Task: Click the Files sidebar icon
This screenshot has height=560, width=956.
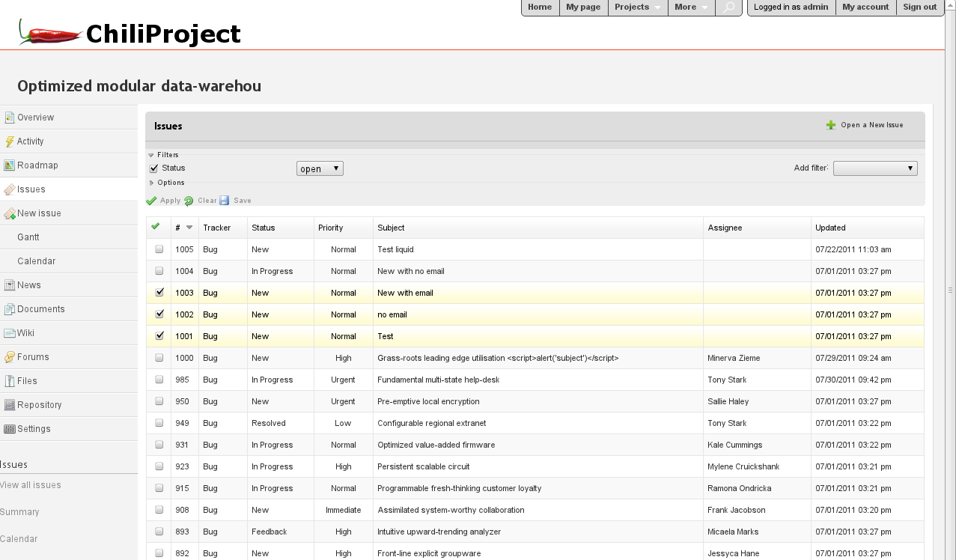Action: click(x=10, y=381)
